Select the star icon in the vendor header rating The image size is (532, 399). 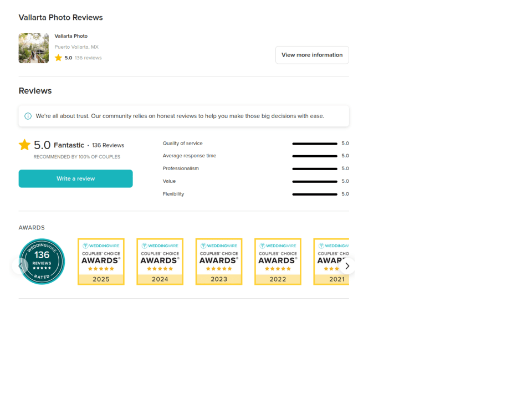pyautogui.click(x=59, y=57)
